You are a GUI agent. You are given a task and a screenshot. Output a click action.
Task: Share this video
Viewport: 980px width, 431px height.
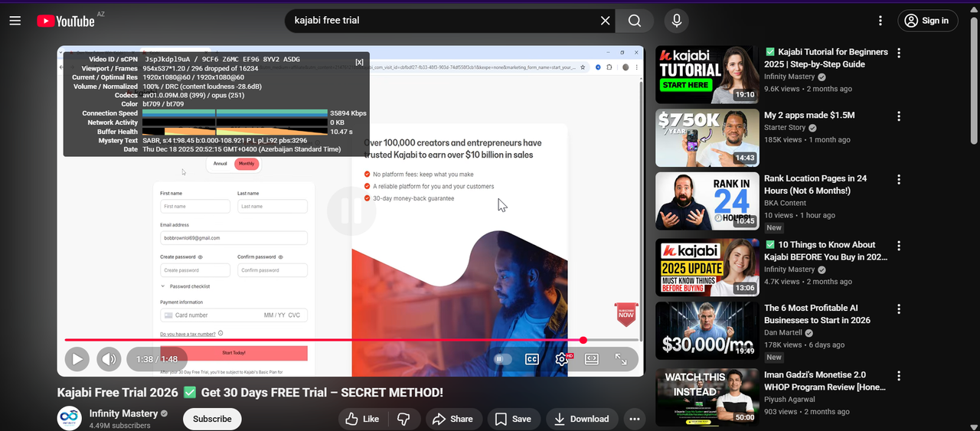tap(452, 419)
